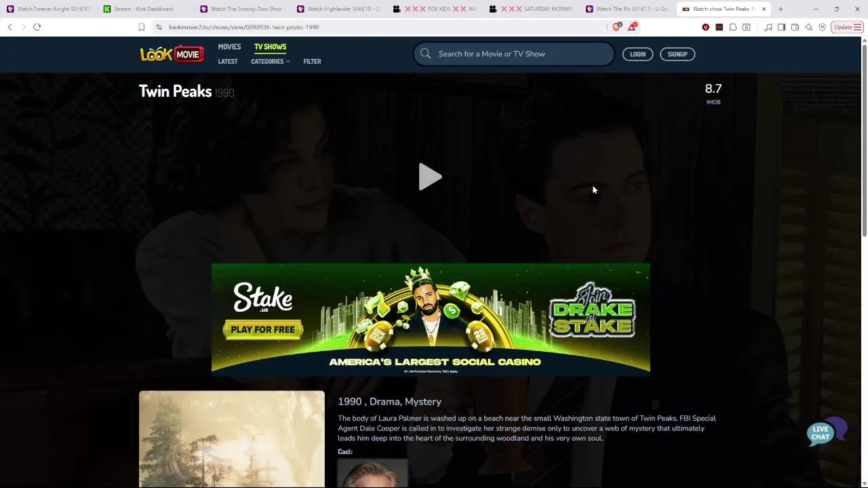Screen dimensions: 868x488
Task: Open Brave Rewards triangle icon
Action: [x=632, y=26]
